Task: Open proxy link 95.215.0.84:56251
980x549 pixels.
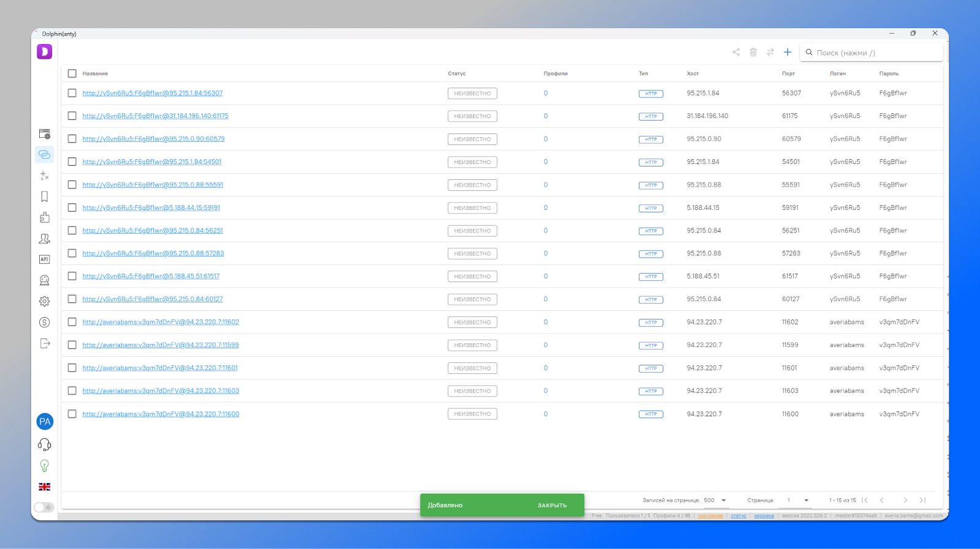Action: (x=153, y=231)
